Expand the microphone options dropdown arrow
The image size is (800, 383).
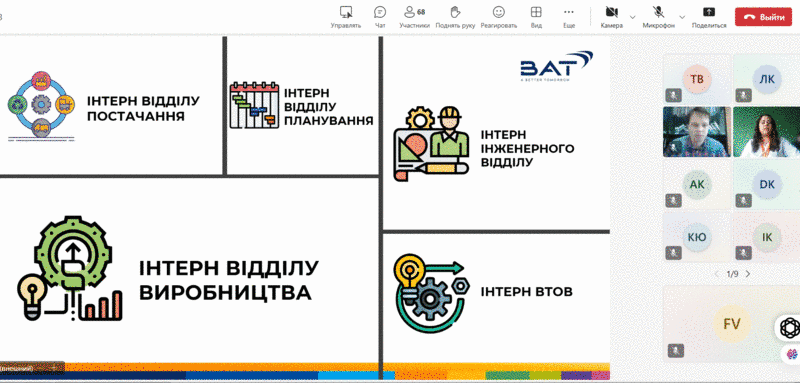684,17
